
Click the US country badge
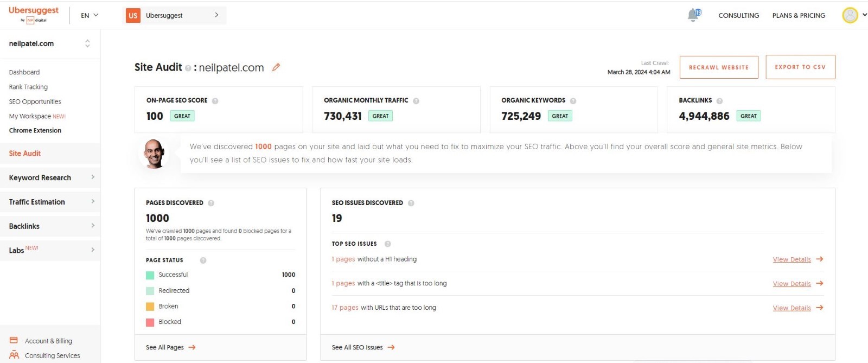(133, 15)
